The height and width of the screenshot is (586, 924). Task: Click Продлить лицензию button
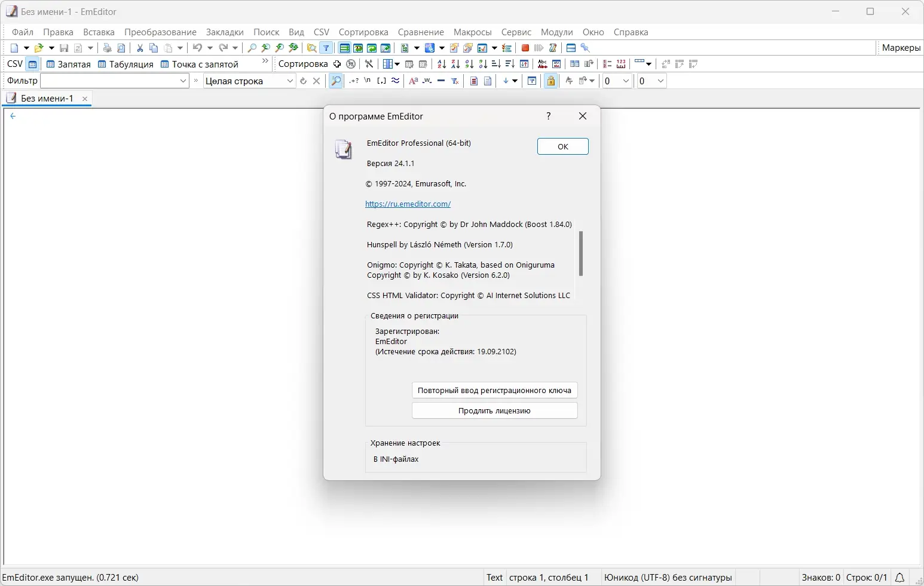[x=495, y=411]
